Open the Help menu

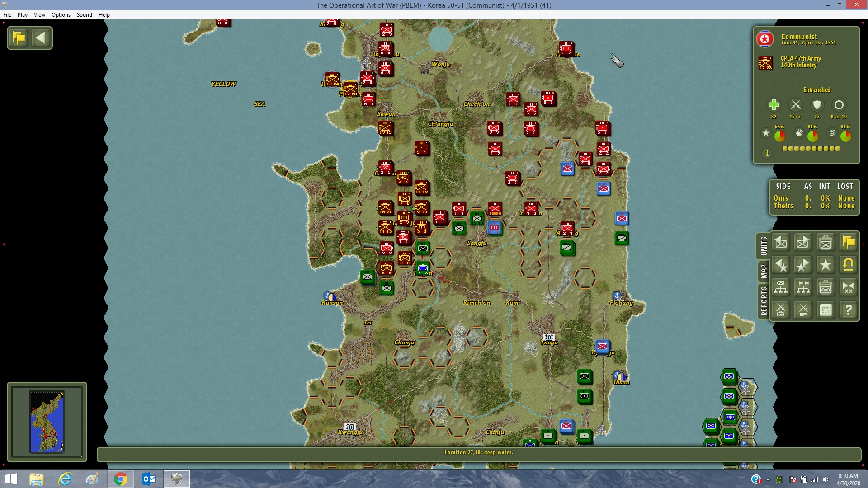(104, 15)
